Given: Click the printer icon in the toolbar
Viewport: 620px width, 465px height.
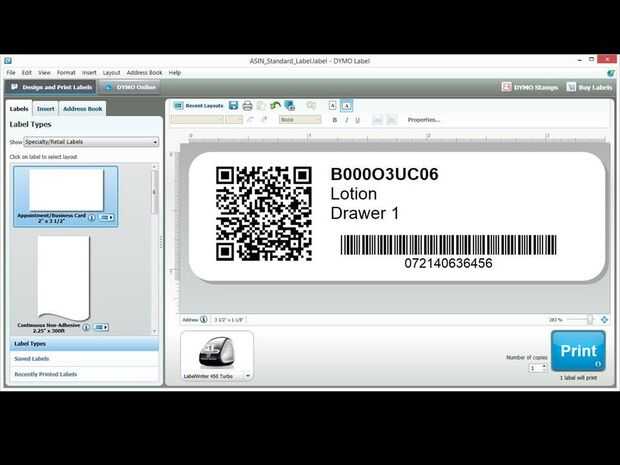Looking at the screenshot, I should pos(247,106).
